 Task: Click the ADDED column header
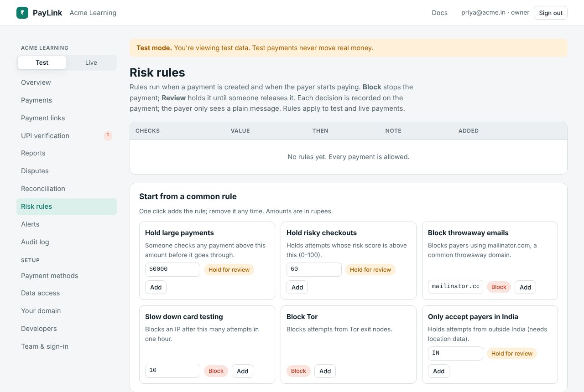click(x=469, y=131)
